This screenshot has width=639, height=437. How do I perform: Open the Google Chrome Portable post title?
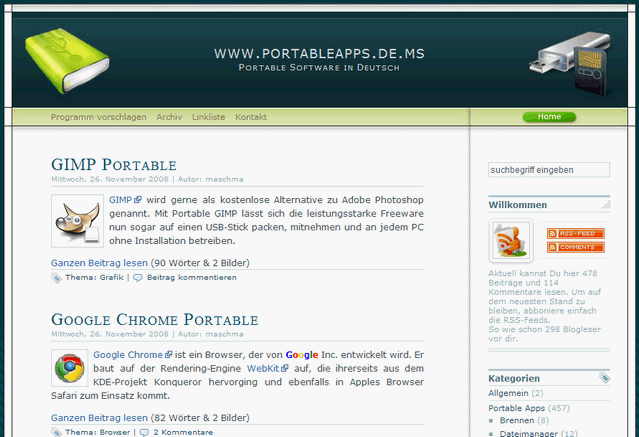point(155,320)
